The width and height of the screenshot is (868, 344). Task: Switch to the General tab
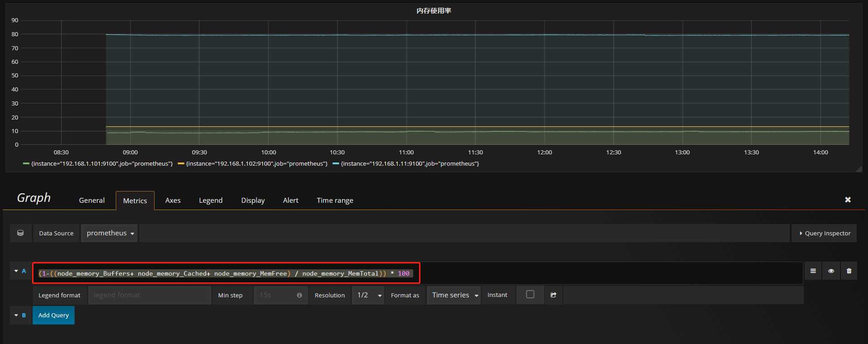92,200
